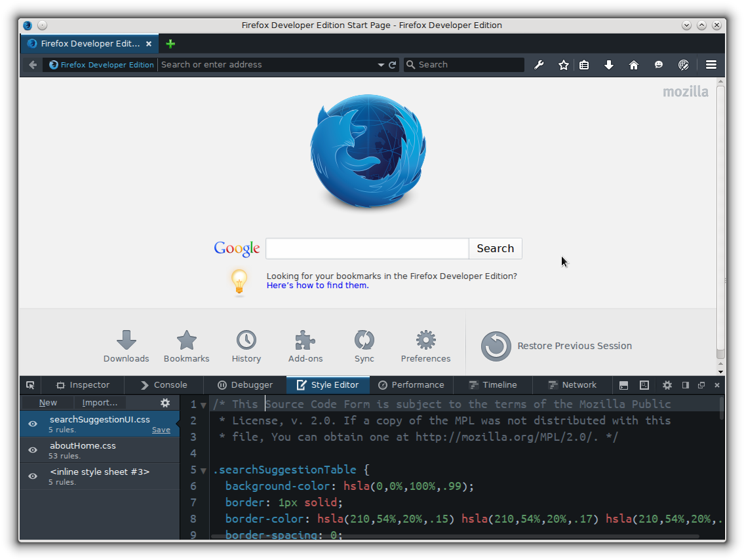Open the Network tab
This screenshot has width=744, height=560.
tap(572, 385)
